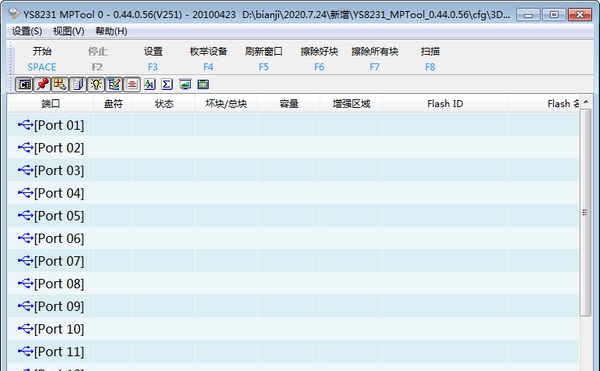Click the MPTool app icon in title bar
This screenshot has width=600, height=371.
click(14, 14)
